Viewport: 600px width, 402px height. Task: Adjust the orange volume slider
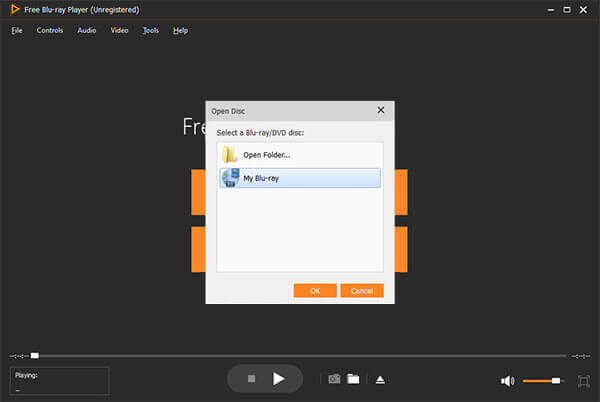pyautogui.click(x=543, y=381)
